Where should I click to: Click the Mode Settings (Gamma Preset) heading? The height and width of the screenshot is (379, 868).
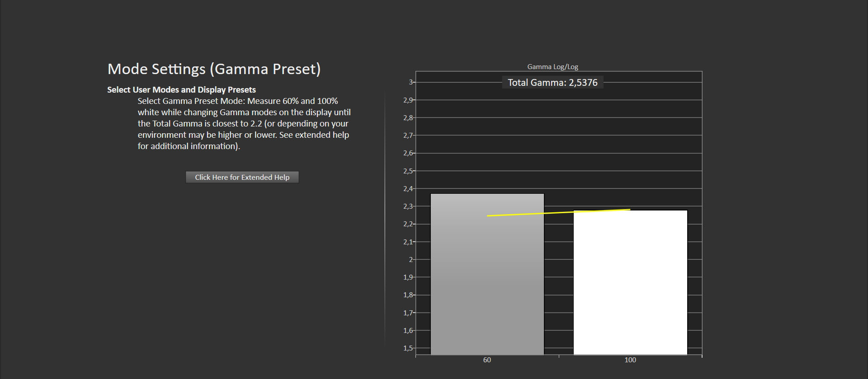(214, 69)
